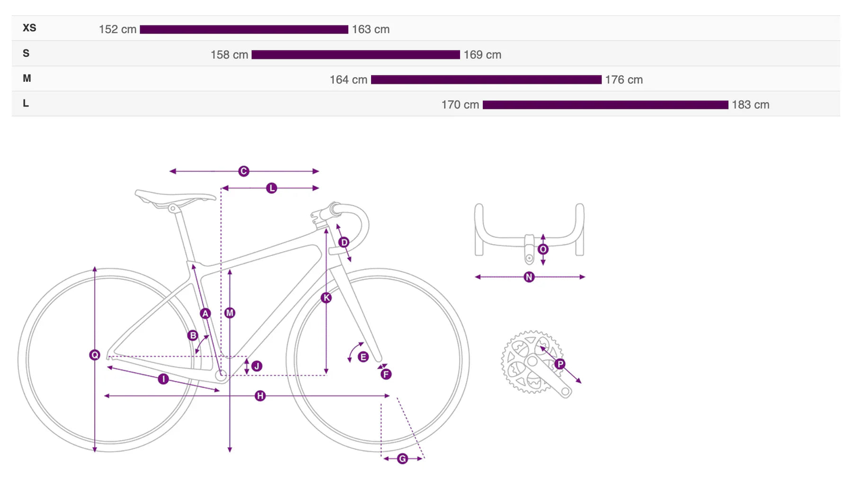Click the L size height range bar
The image size is (852, 504).
[x=605, y=105]
